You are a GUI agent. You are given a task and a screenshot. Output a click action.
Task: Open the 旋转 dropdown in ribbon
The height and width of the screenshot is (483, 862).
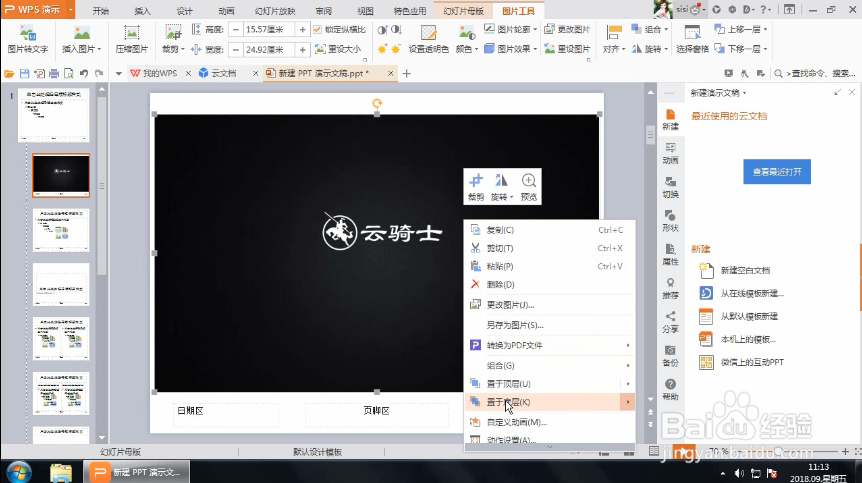[x=666, y=49]
